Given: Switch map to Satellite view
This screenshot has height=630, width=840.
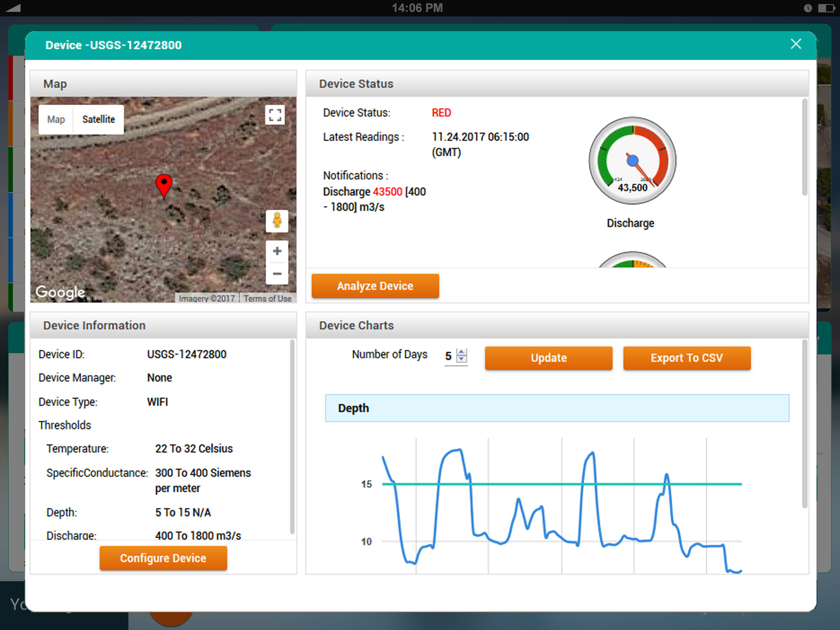Looking at the screenshot, I should (x=98, y=119).
